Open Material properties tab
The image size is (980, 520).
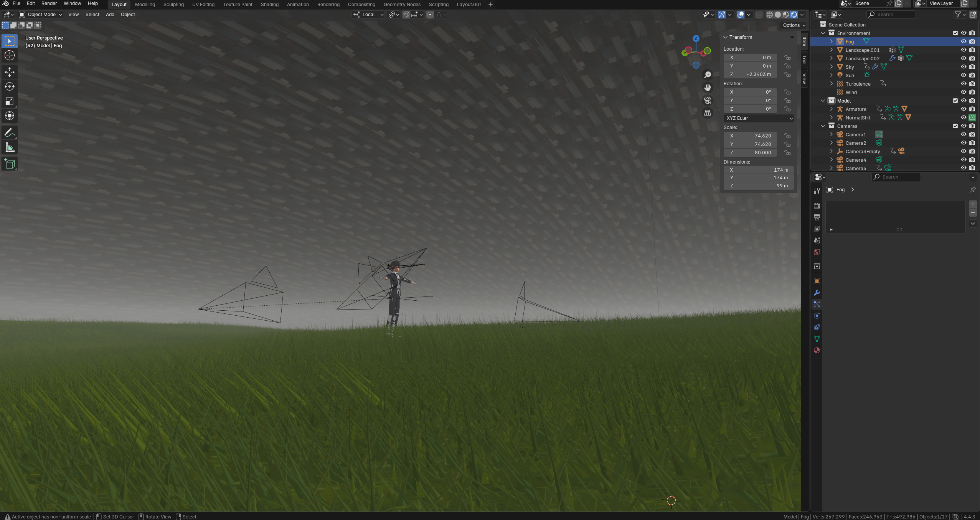click(x=817, y=350)
